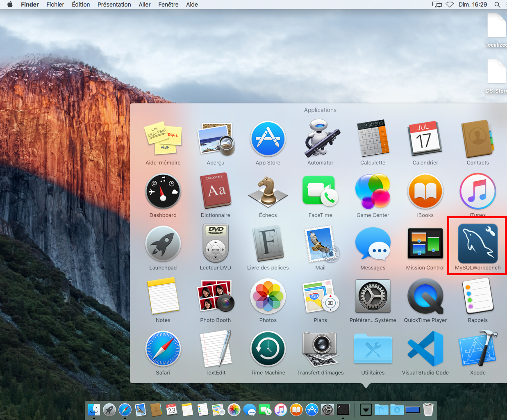This screenshot has width=507, height=420.
Task: Launch Mission Control from the grid
Action: pos(425,244)
